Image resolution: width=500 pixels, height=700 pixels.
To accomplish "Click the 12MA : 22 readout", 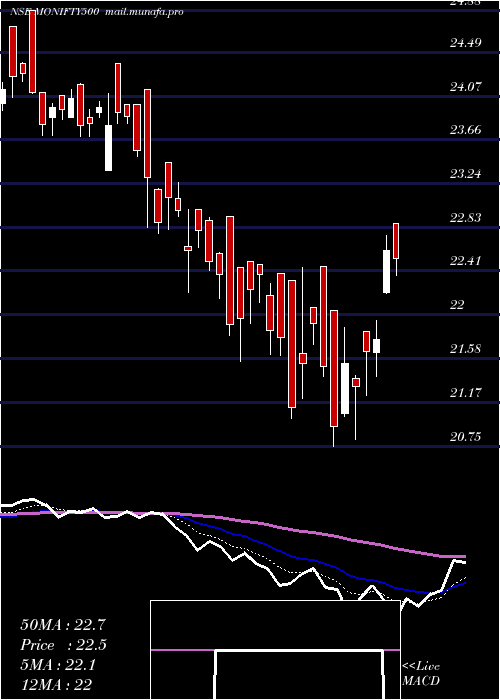I will coord(56,685).
